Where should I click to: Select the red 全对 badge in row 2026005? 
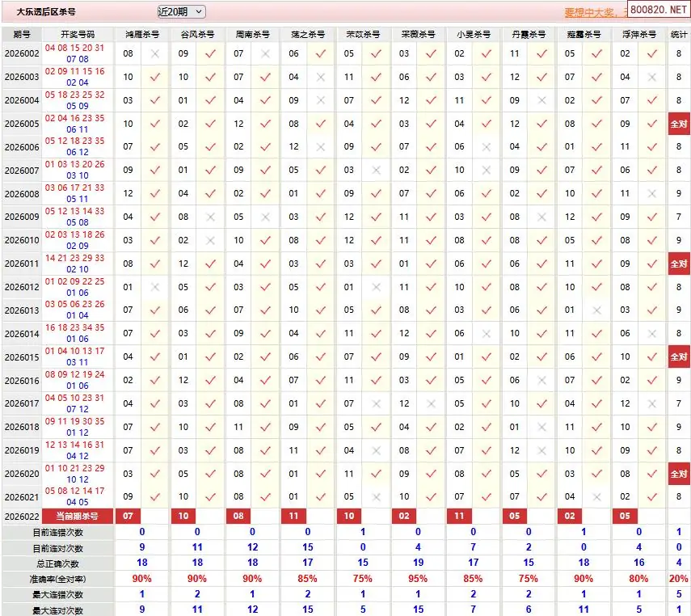pos(678,124)
